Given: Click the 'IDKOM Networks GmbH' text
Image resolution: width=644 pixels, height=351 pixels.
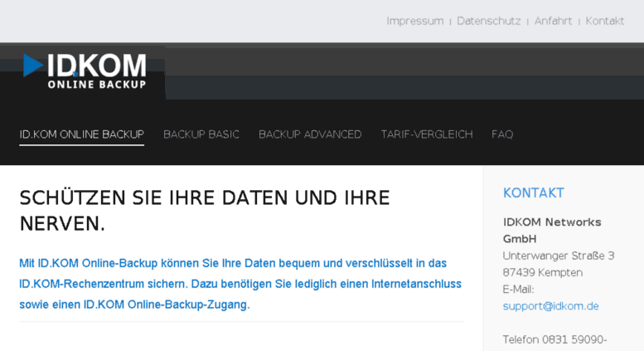Looking at the screenshot, I should 552,231.
